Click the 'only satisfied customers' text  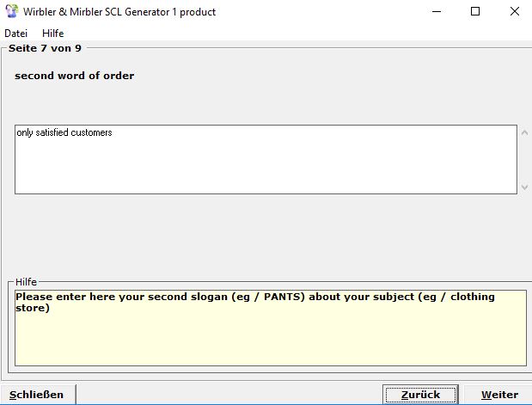point(64,133)
